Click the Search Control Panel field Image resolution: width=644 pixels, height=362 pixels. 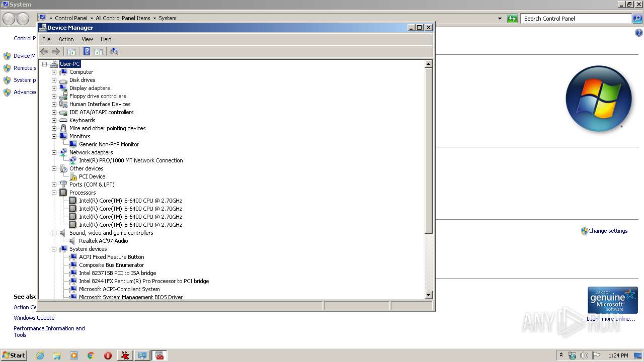576,19
